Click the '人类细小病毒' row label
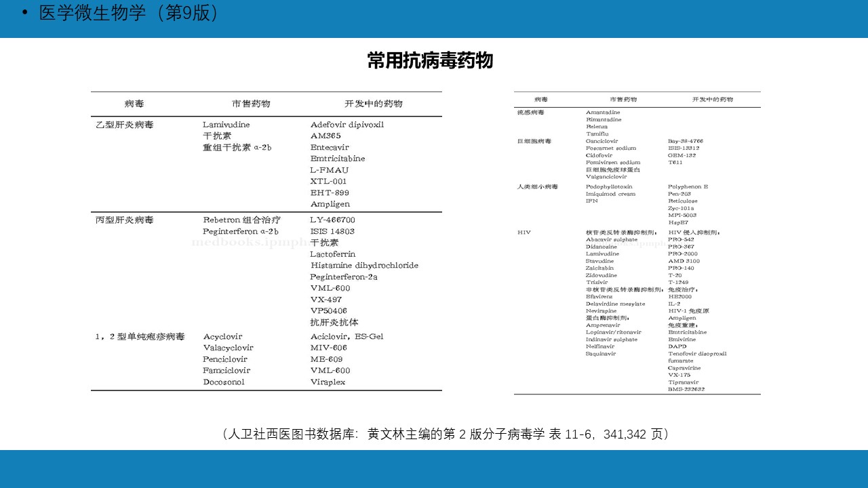 coord(537,186)
